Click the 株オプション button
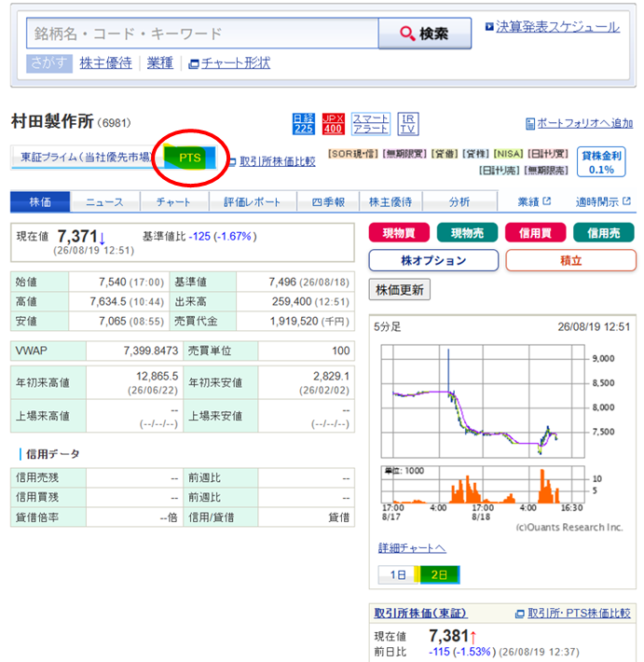The height and width of the screenshot is (662, 644). (x=433, y=260)
